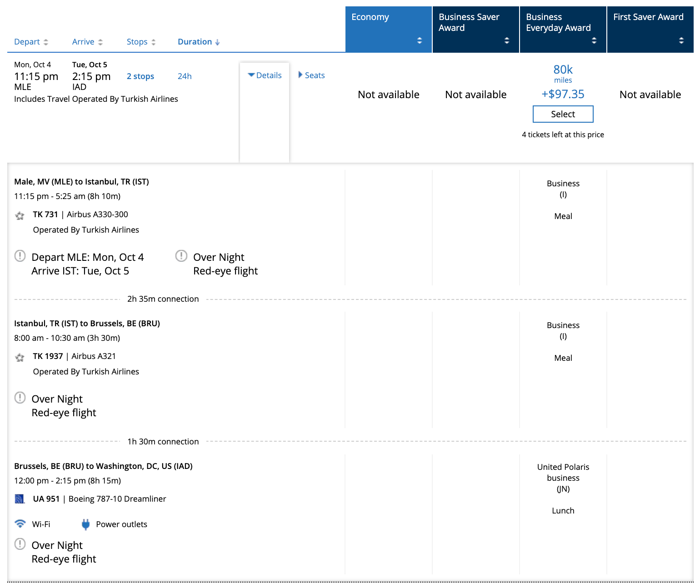This screenshot has height=588, width=700.
Task: Click the Power outlets plug icon
Action: (85, 524)
